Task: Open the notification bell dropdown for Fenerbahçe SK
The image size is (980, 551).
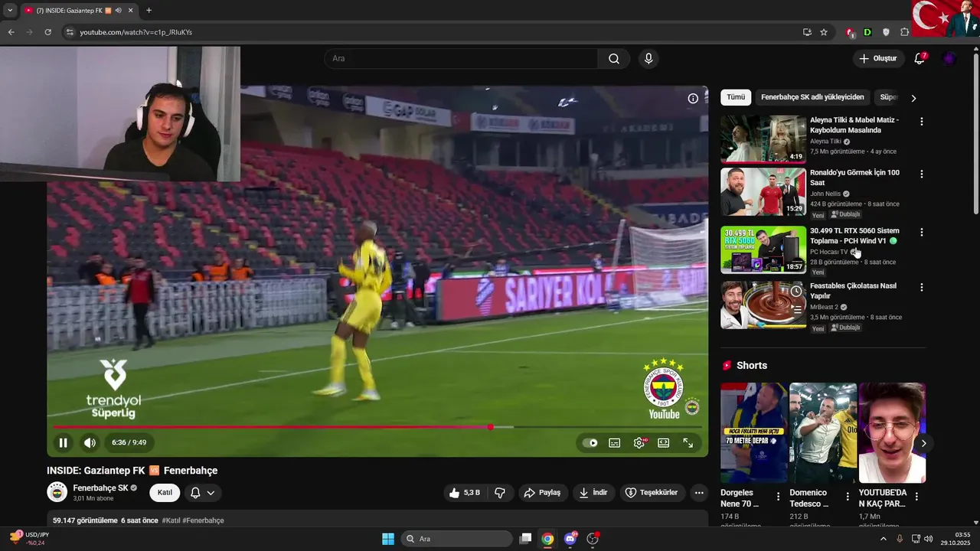Action: [203, 493]
